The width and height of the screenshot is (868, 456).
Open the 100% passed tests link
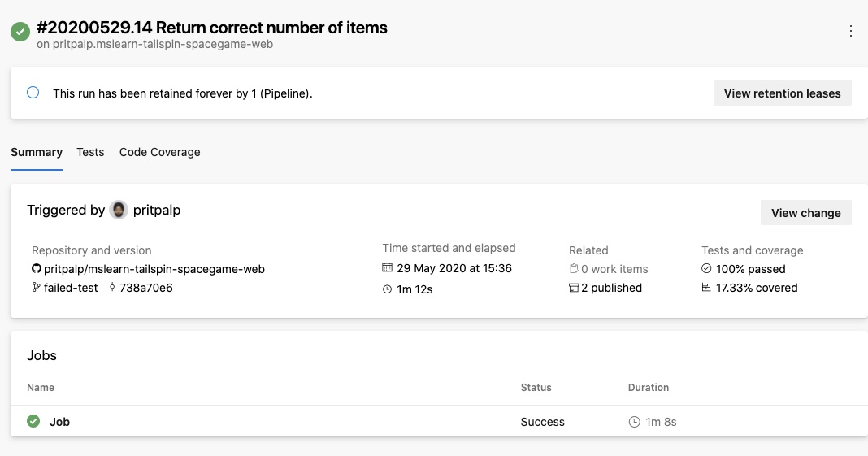click(750, 269)
